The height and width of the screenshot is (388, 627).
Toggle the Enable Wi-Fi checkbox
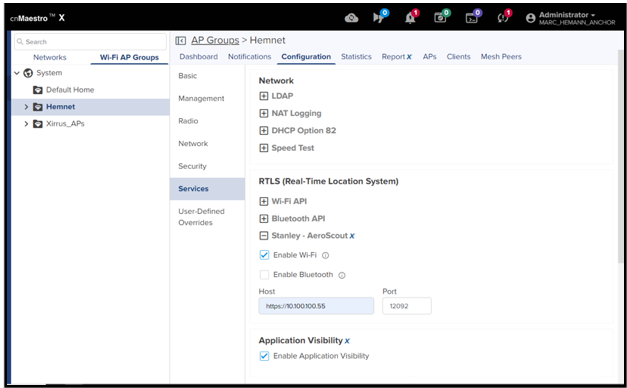264,255
